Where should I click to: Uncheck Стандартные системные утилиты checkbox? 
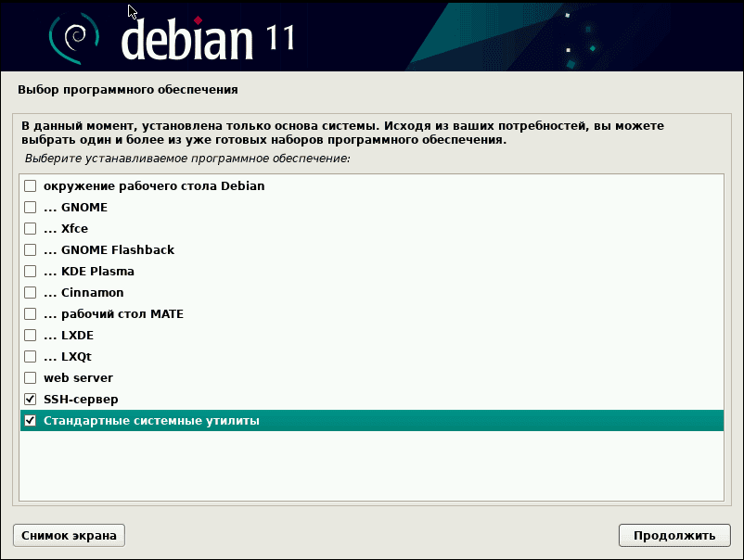(x=31, y=421)
